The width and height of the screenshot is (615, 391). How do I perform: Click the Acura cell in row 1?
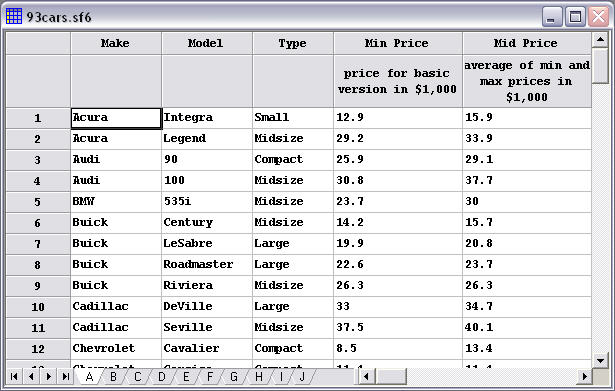(116, 118)
